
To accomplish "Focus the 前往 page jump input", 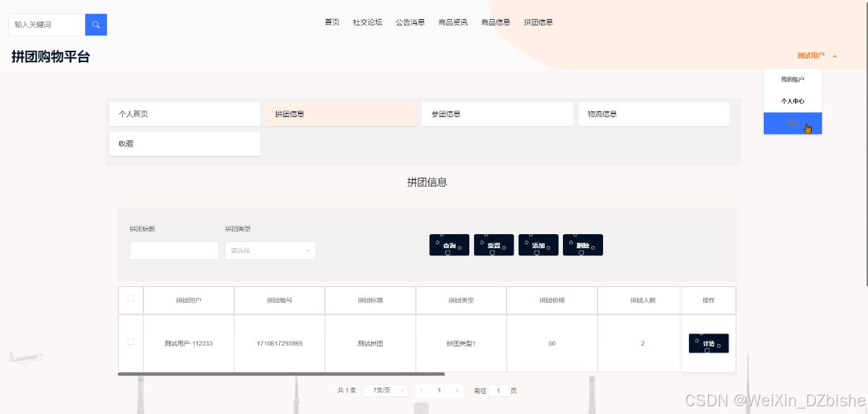I will pos(499,390).
